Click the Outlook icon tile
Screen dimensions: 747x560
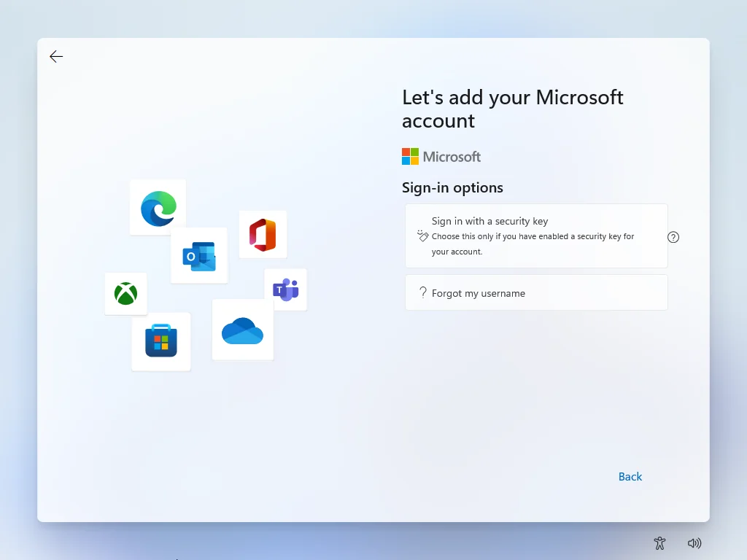tap(199, 256)
